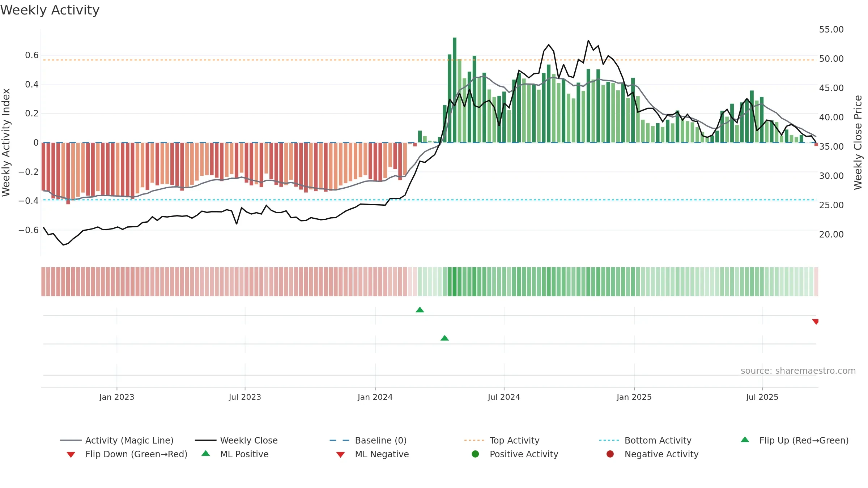Click the green Flip Up triangle in the legend

745,440
